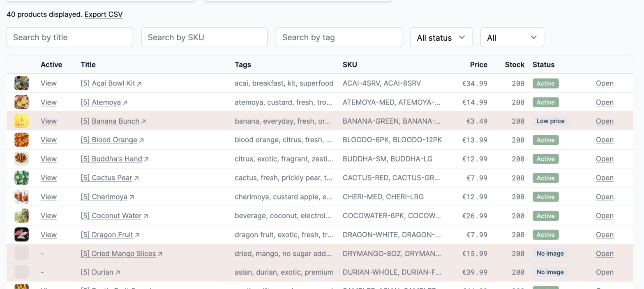
Task: View the Buddha's Hand active listing
Action: tap(48, 159)
